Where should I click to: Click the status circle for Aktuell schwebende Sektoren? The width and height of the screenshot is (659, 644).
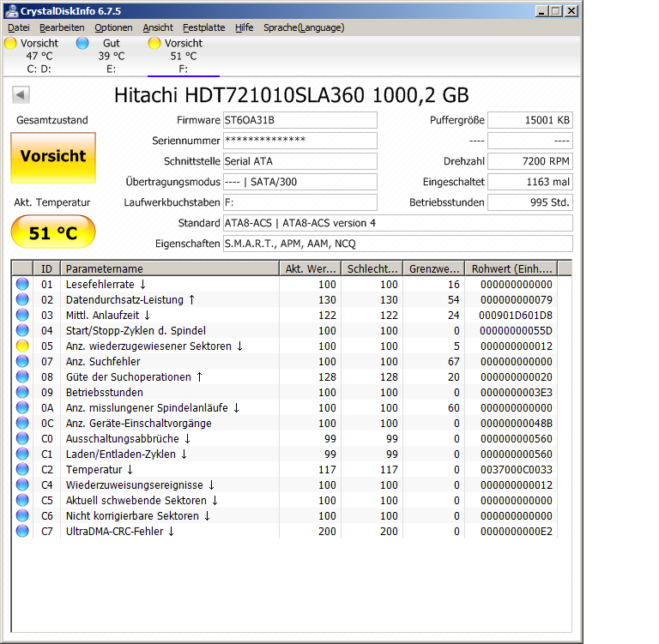pyautogui.click(x=22, y=500)
